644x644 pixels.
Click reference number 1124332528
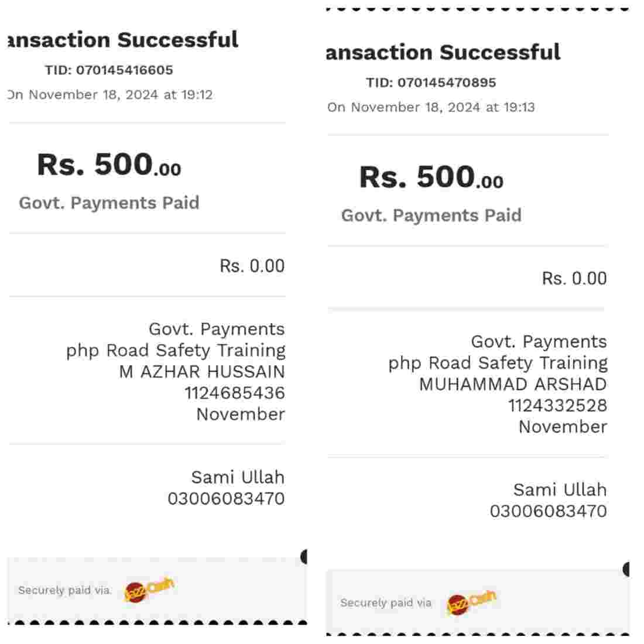tap(557, 406)
